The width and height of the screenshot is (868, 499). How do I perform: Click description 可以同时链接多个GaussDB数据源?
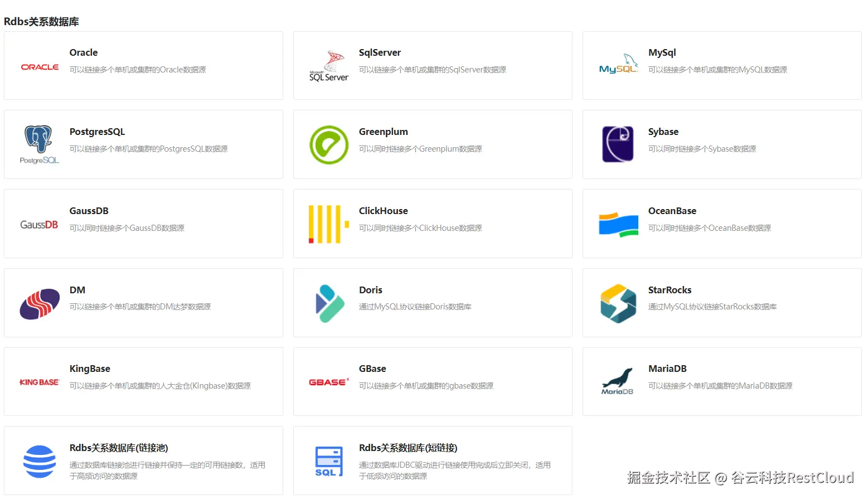click(x=127, y=228)
